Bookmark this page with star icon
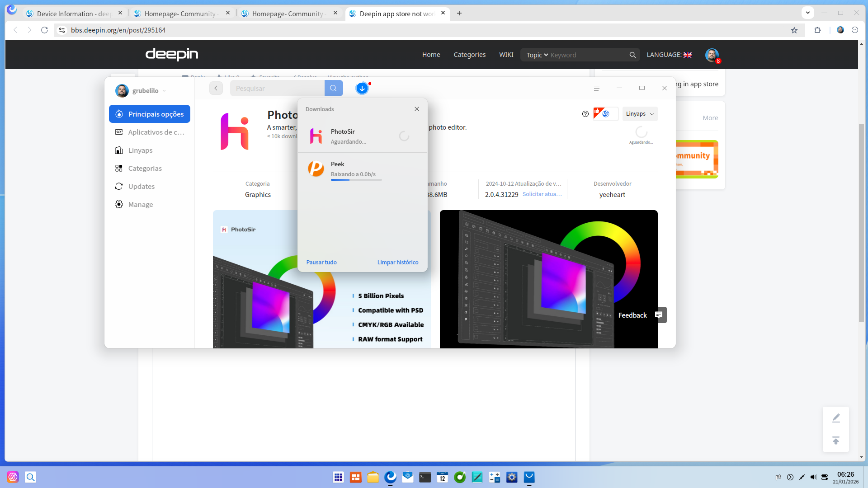 tap(794, 30)
